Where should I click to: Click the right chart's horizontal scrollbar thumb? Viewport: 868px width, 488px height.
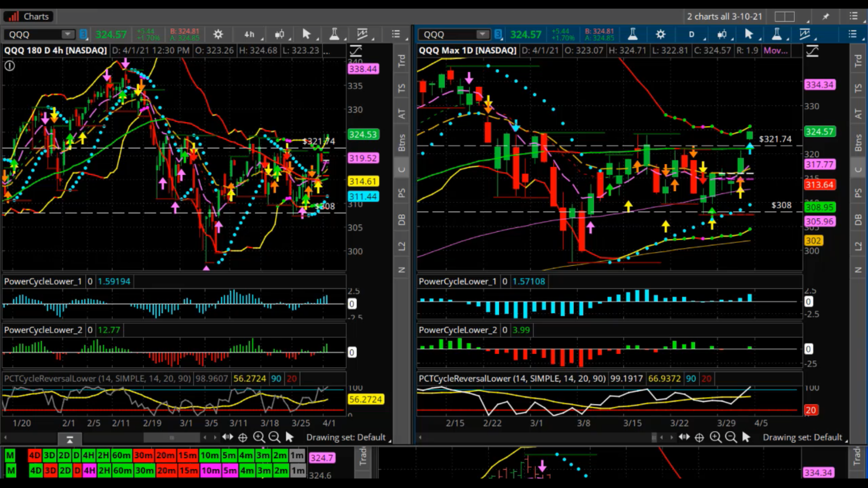coord(654,437)
